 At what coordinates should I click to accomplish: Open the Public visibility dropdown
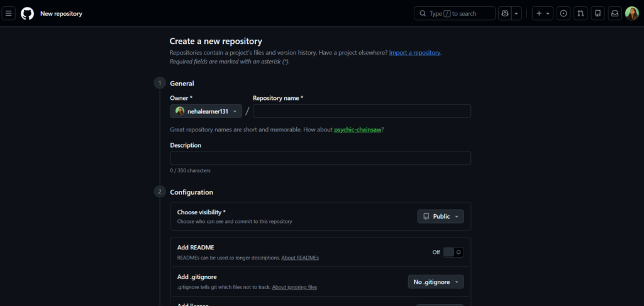pos(441,217)
